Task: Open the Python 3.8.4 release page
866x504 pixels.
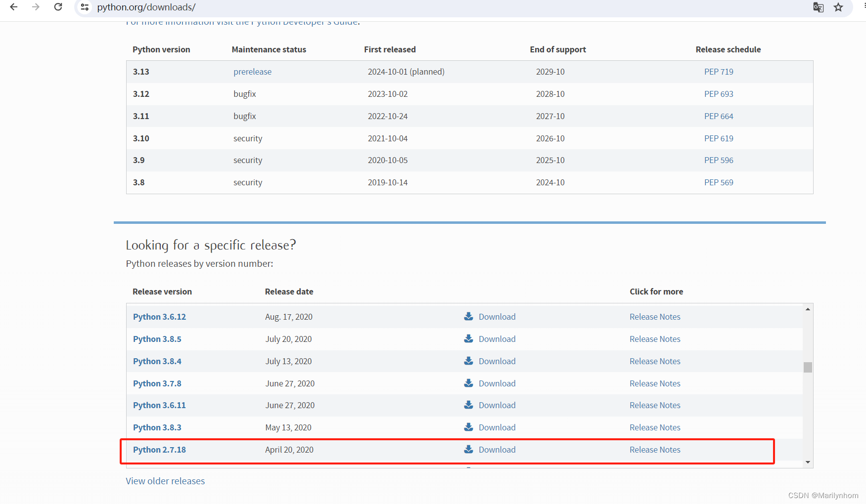Action: click(x=157, y=361)
